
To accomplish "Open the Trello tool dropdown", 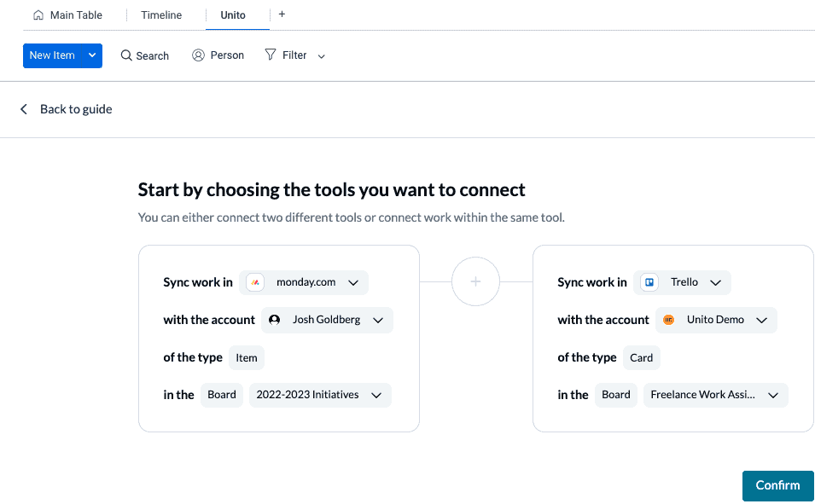I will coord(682,282).
